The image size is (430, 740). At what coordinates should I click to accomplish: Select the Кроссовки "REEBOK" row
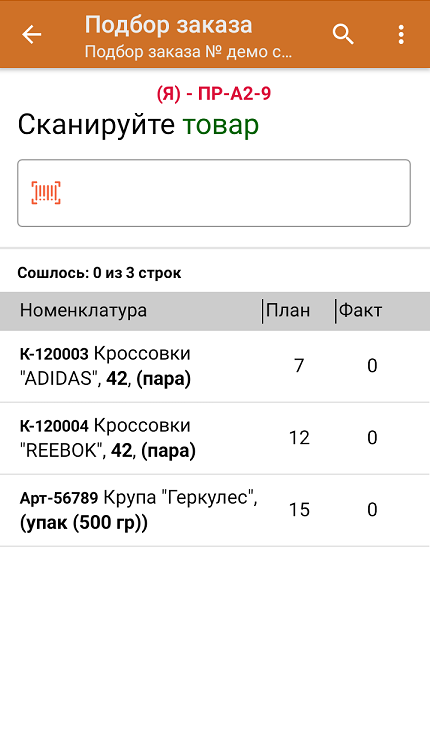click(x=215, y=438)
